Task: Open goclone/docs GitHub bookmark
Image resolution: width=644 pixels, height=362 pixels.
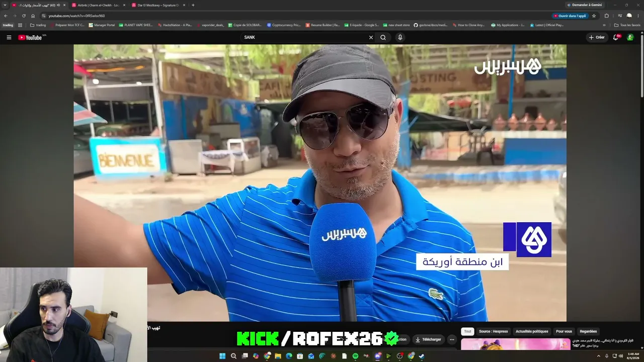Action: point(431,25)
